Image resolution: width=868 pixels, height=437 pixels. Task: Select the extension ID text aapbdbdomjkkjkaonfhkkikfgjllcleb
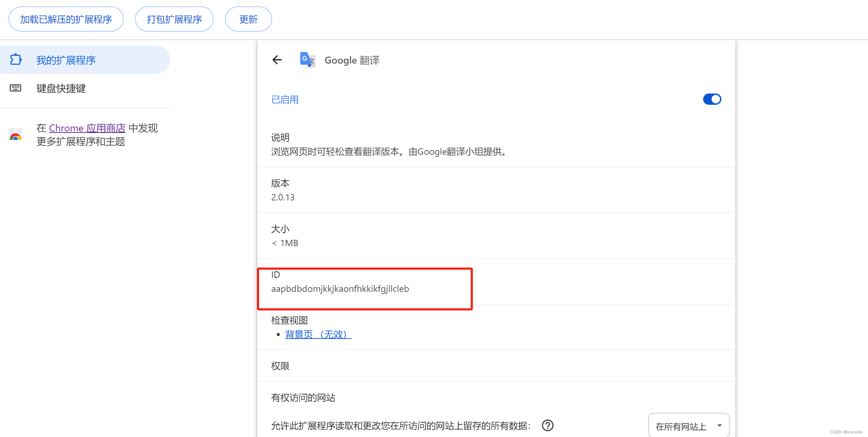point(340,289)
